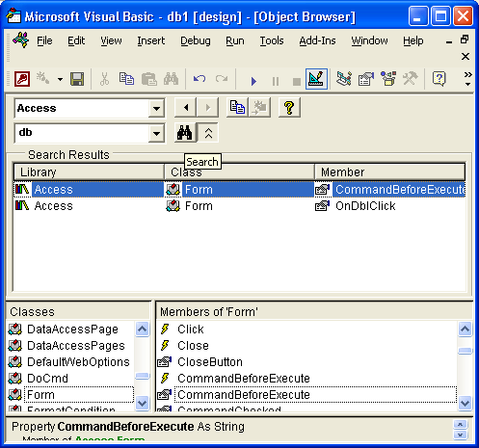Open the Debug menu

click(196, 40)
